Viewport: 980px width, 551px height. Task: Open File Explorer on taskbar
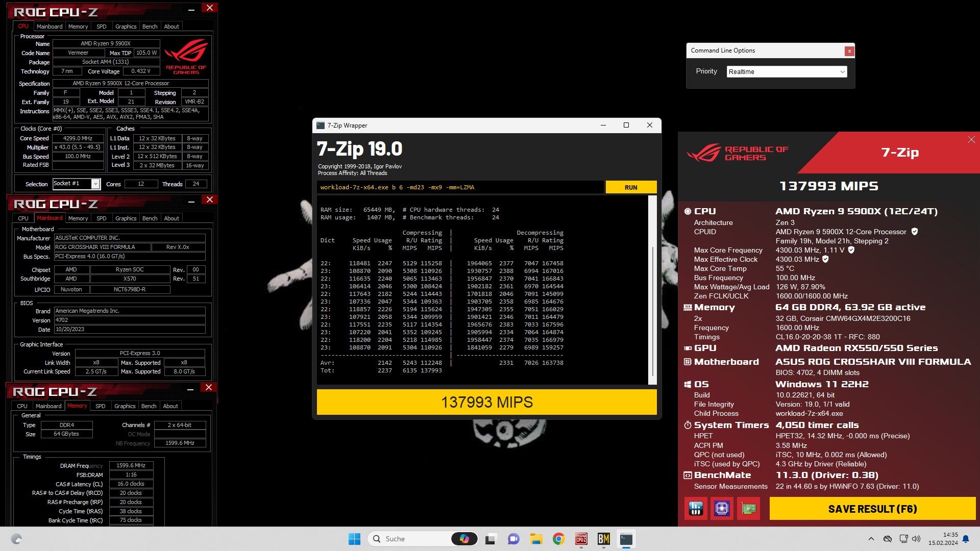tap(536, 539)
